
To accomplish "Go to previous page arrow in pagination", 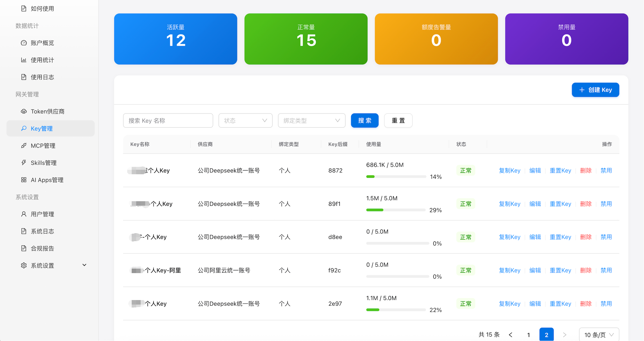I will click(511, 335).
